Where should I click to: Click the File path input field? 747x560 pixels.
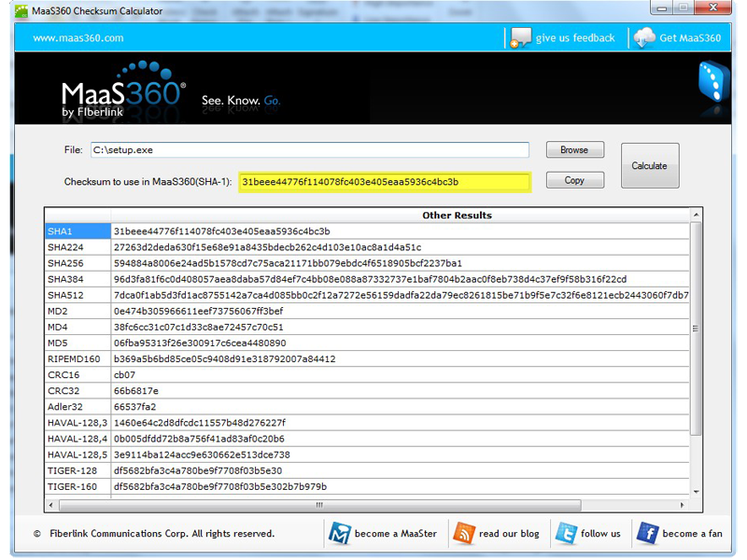pyautogui.click(x=310, y=150)
